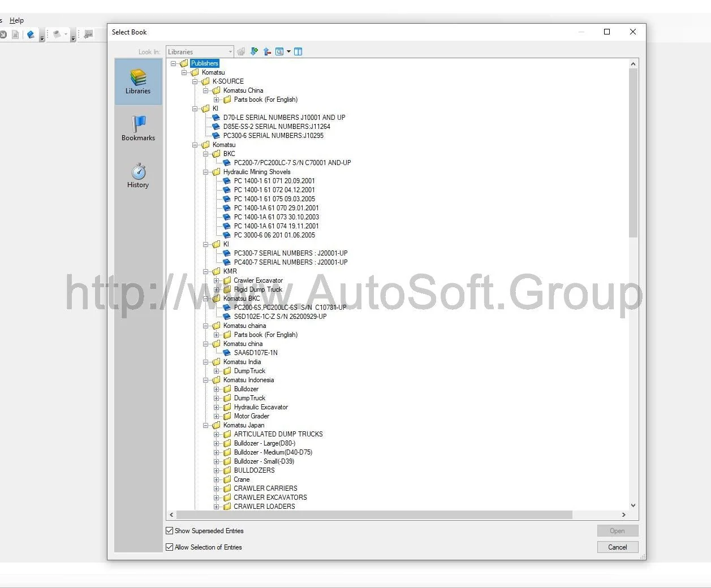Open the search view icon dropdown arrow
This screenshot has height=588, width=711.
point(288,51)
